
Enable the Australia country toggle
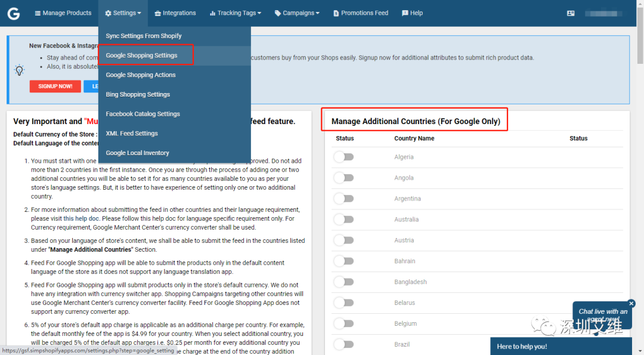point(344,220)
